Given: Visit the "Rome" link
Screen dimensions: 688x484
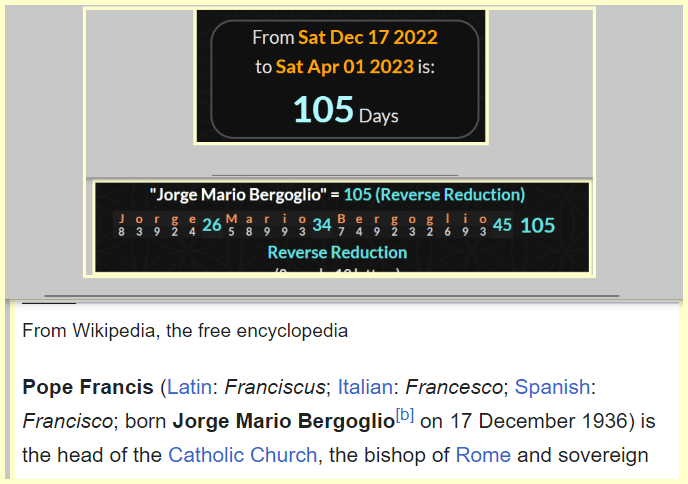Looking at the screenshot, I should [483, 455].
